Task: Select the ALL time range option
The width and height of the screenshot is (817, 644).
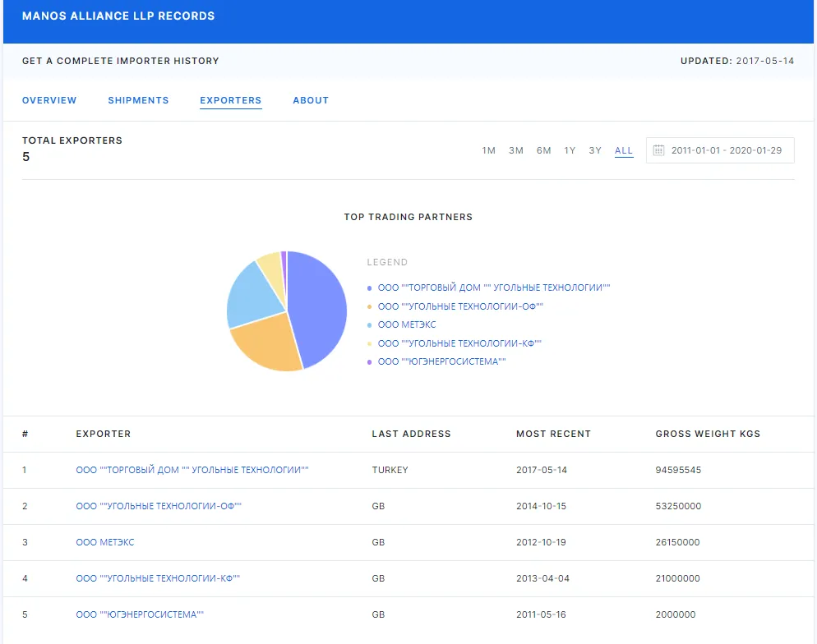Action: [624, 150]
